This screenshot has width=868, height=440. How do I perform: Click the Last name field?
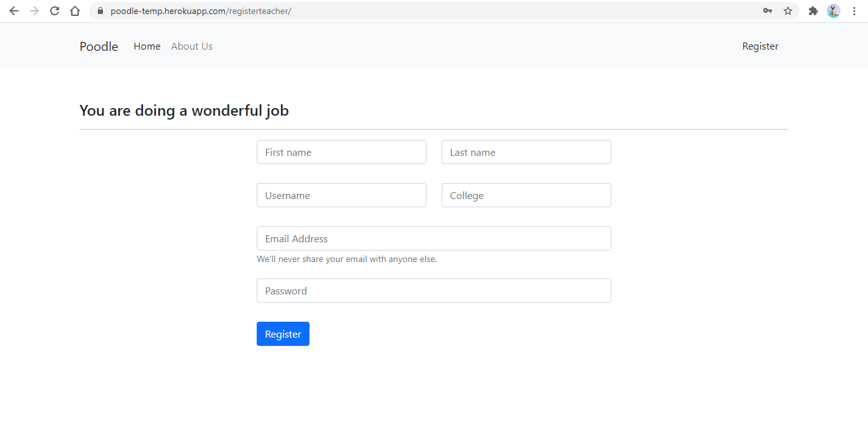pyautogui.click(x=526, y=152)
